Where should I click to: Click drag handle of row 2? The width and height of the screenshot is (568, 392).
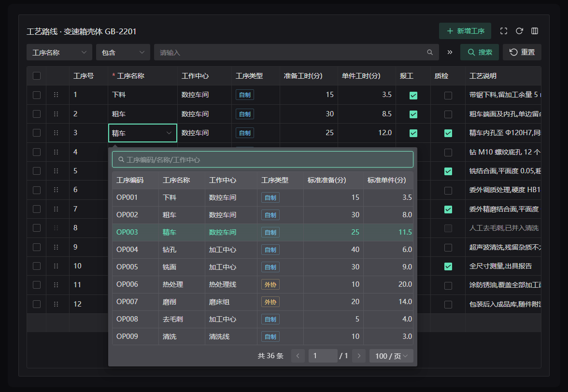tap(56, 114)
